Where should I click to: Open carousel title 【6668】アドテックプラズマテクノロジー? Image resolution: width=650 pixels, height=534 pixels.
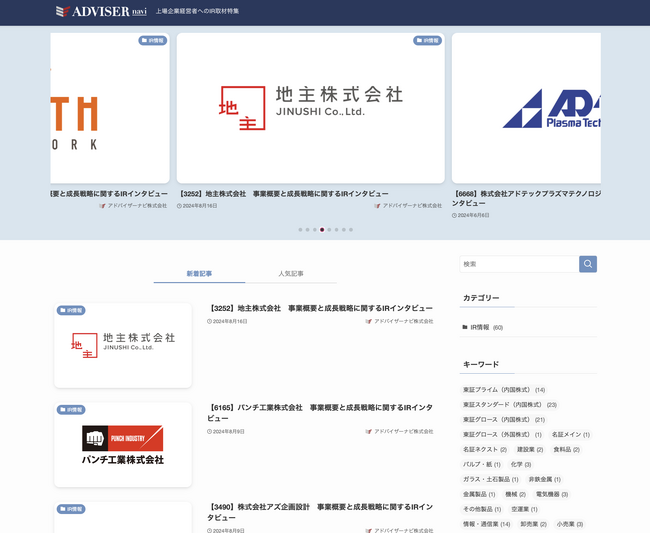click(526, 199)
